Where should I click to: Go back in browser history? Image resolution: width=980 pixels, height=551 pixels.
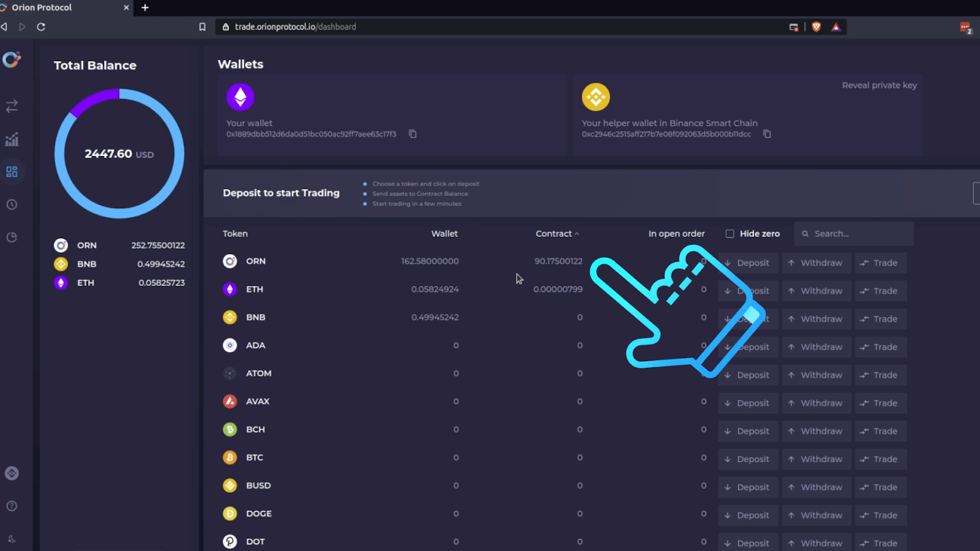tap(5, 27)
